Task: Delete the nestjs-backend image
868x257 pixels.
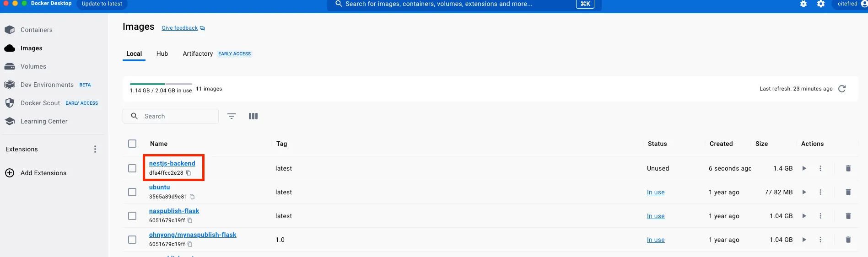Action: 848,168
